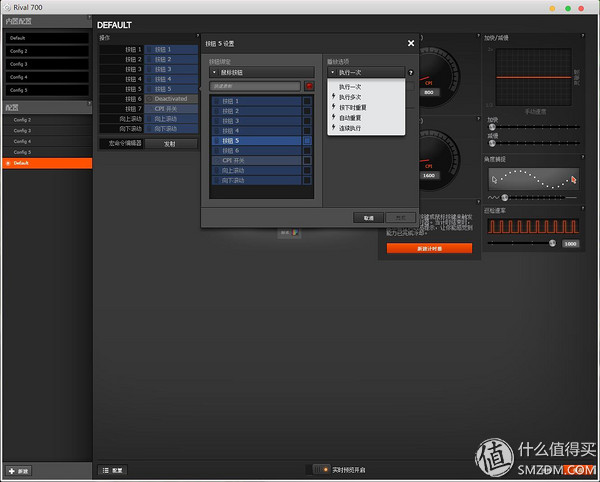Image resolution: width=600 pixels, height=482 pixels.
Task: Click the quick search input field
Action: coord(255,86)
